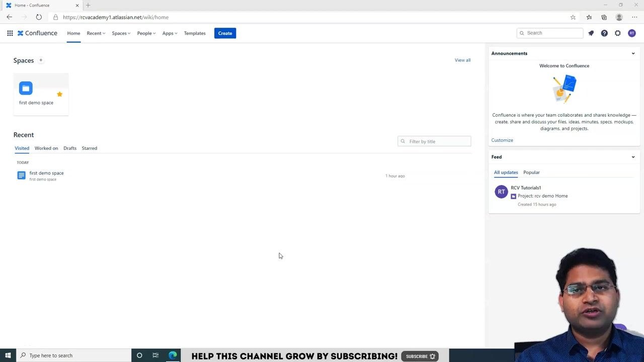Select the Visited tab
644x362 pixels.
coord(22,148)
